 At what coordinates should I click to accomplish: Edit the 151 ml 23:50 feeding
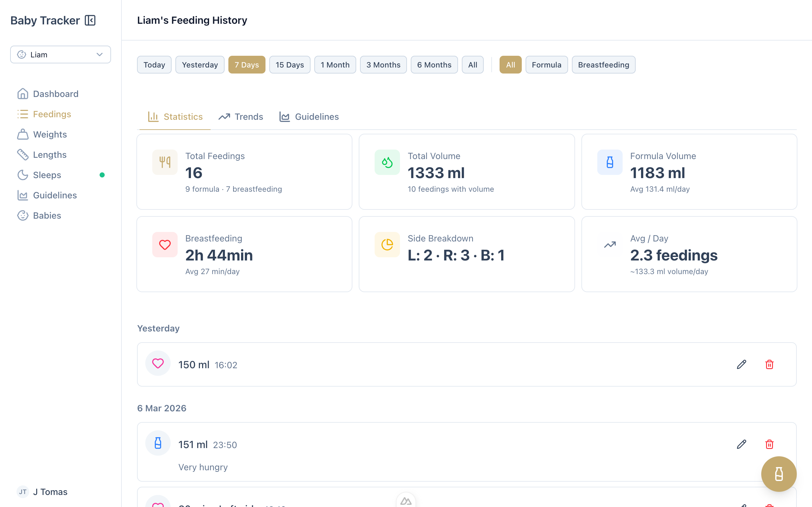(741, 444)
